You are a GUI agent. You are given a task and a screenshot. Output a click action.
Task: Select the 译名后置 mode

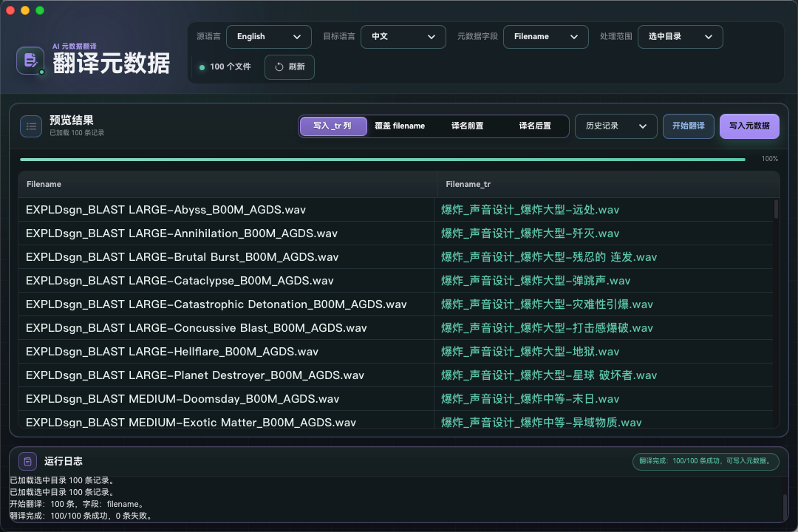pyautogui.click(x=535, y=126)
